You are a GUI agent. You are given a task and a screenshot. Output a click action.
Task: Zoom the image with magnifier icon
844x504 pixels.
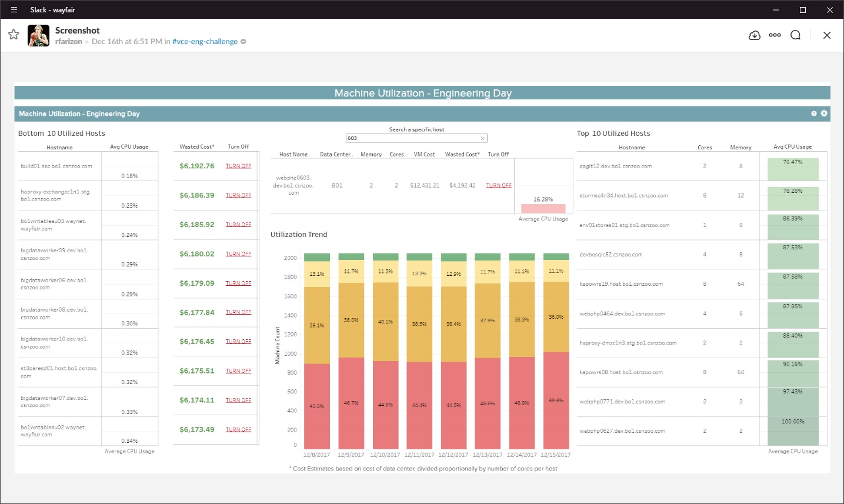(x=795, y=35)
